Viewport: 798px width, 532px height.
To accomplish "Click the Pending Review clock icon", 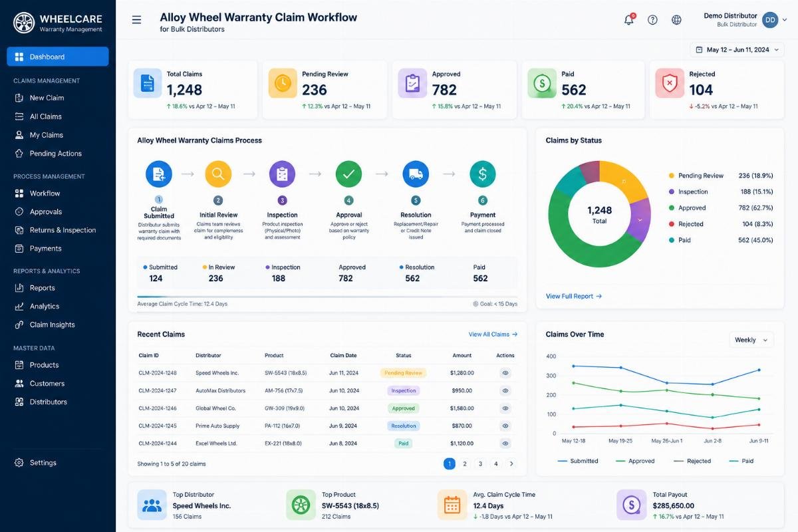I will pos(283,83).
